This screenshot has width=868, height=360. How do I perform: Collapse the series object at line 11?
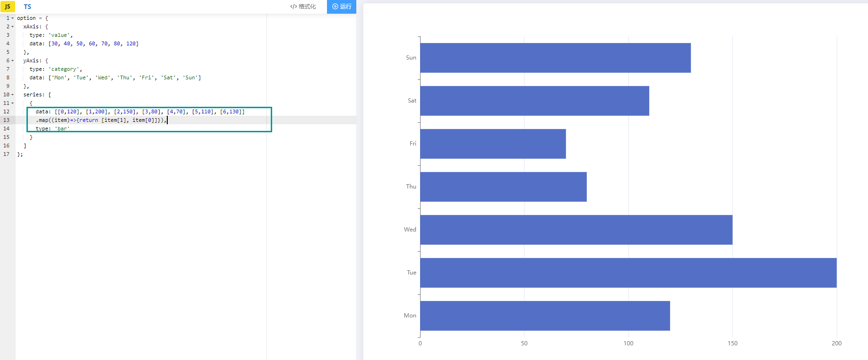pos(13,103)
